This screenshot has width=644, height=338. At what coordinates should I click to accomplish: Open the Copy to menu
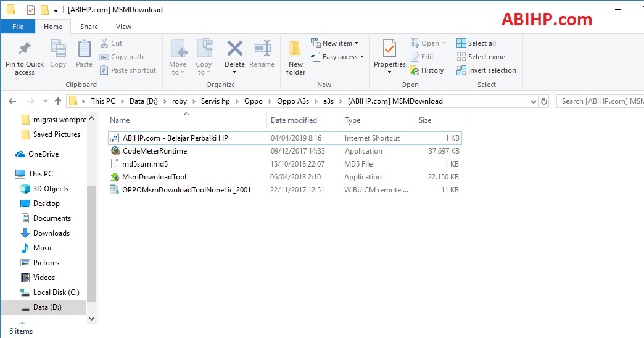click(x=204, y=57)
